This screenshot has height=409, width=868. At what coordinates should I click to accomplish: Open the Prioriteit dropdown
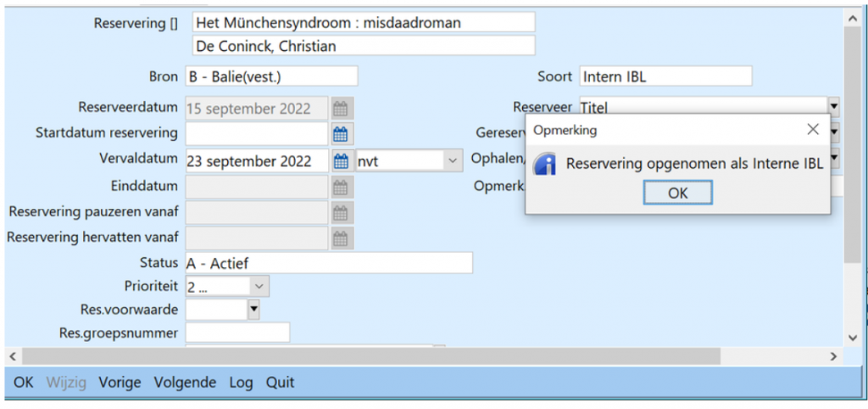click(x=259, y=287)
